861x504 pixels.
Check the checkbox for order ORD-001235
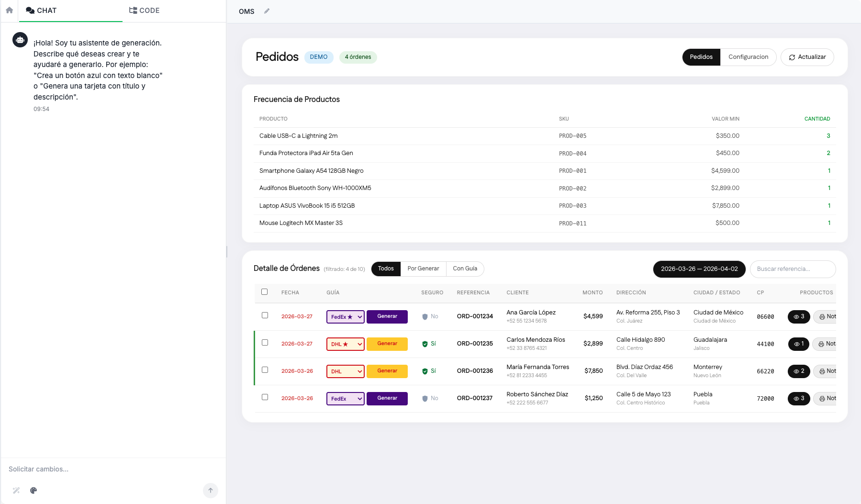tap(266, 342)
